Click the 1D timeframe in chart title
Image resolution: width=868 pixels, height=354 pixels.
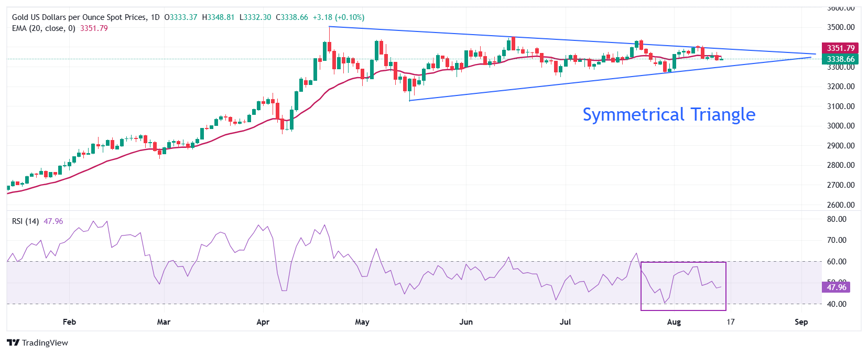(x=155, y=17)
